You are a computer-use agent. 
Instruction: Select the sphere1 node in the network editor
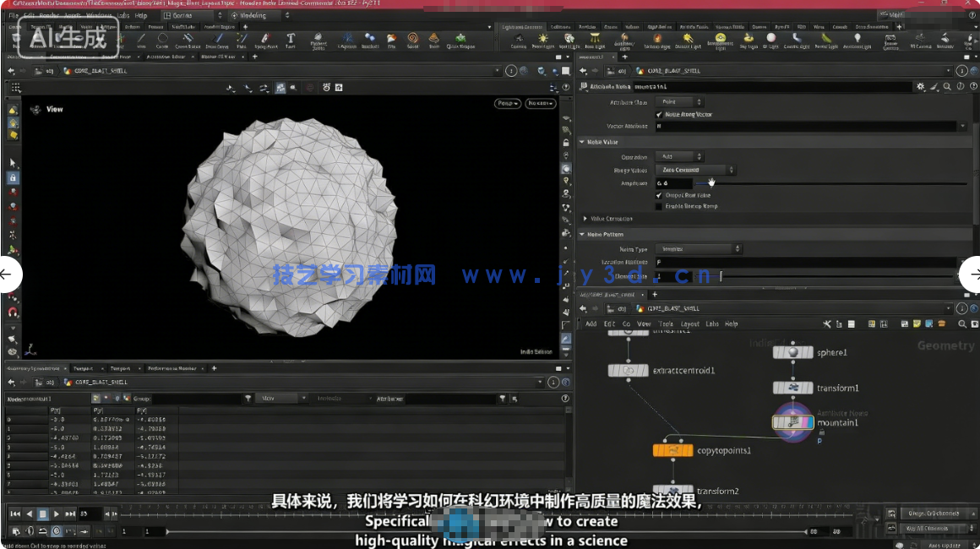coord(792,352)
